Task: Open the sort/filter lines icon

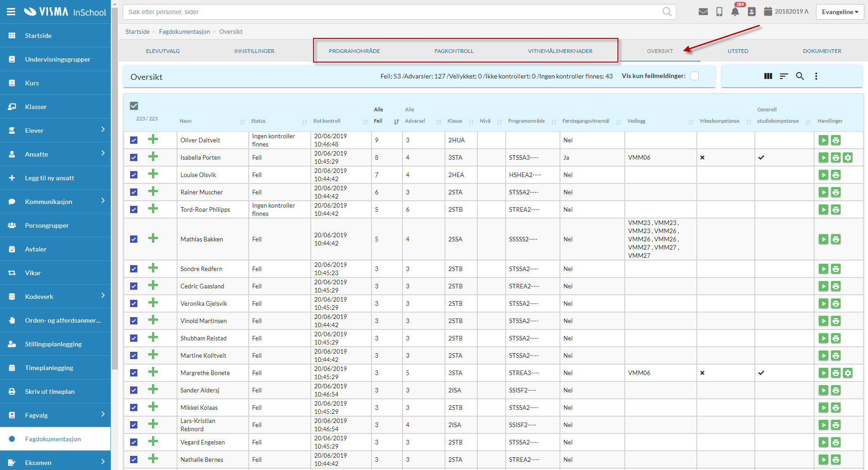Action: click(784, 76)
